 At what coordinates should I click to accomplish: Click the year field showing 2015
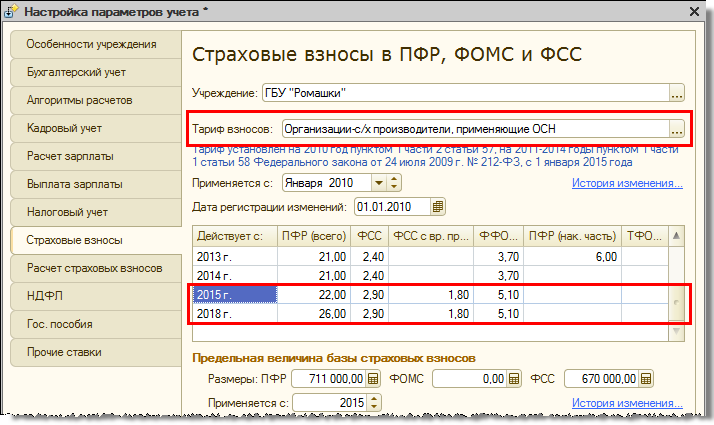[x=330, y=403]
